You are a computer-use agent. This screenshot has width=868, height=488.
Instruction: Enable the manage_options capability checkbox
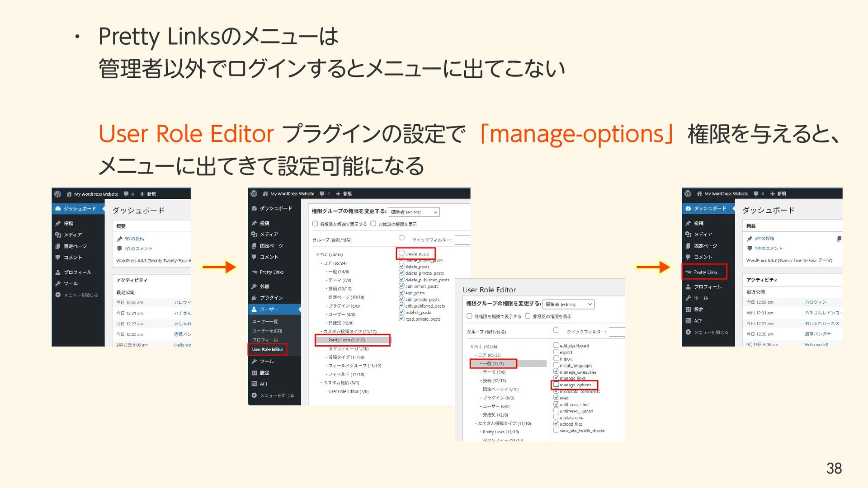(x=557, y=385)
